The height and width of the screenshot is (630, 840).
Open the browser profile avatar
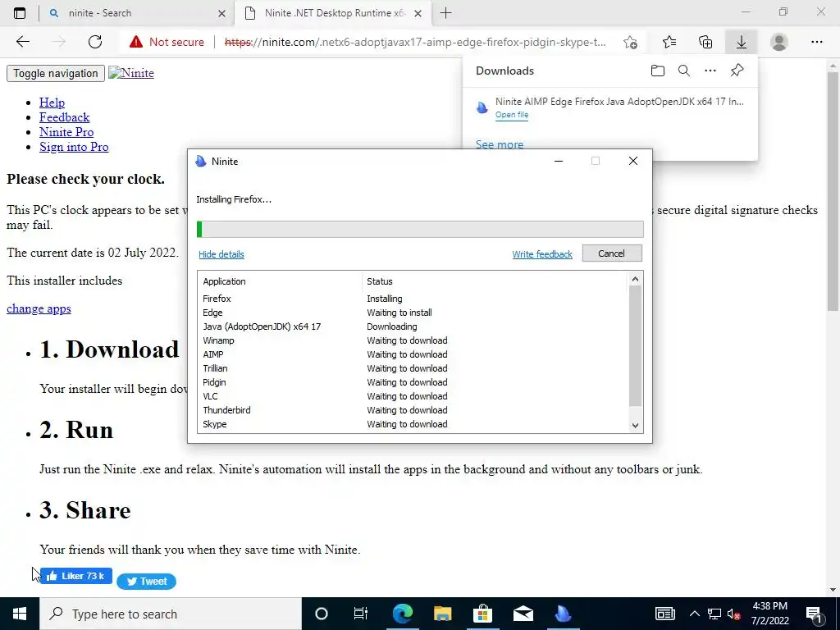[x=779, y=42]
